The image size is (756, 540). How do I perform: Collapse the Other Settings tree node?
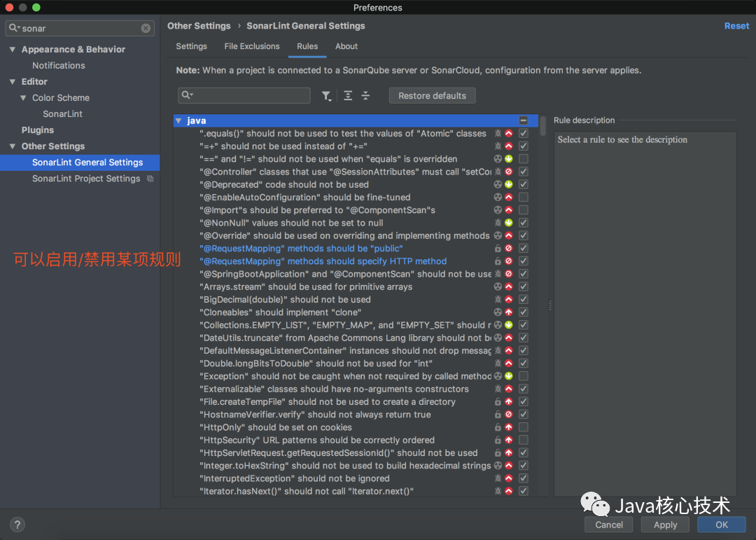pyautogui.click(x=13, y=146)
